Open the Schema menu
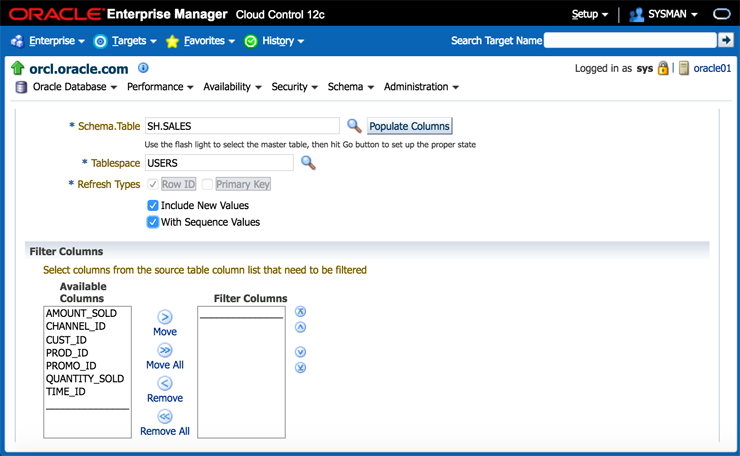This screenshot has width=740, height=456. [x=351, y=87]
